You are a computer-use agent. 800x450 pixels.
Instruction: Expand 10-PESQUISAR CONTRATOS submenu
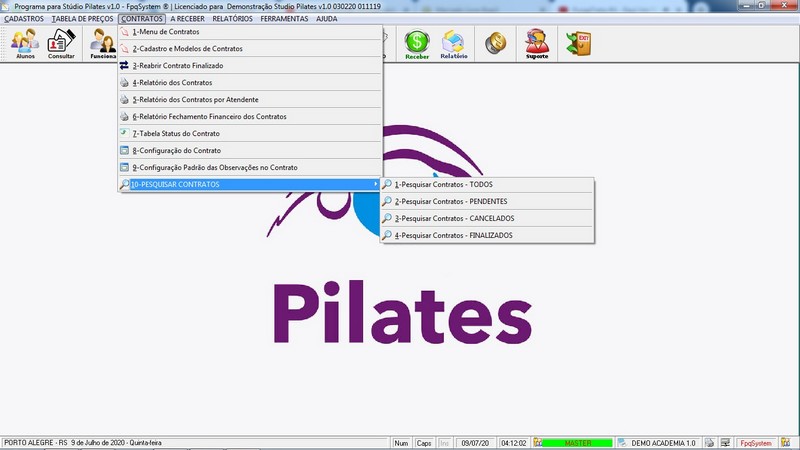coord(250,184)
